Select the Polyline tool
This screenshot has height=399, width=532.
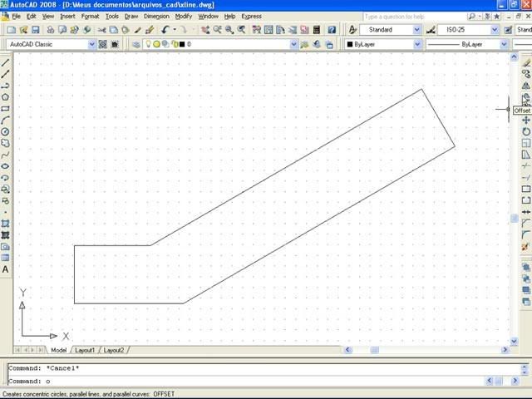click(x=5, y=86)
